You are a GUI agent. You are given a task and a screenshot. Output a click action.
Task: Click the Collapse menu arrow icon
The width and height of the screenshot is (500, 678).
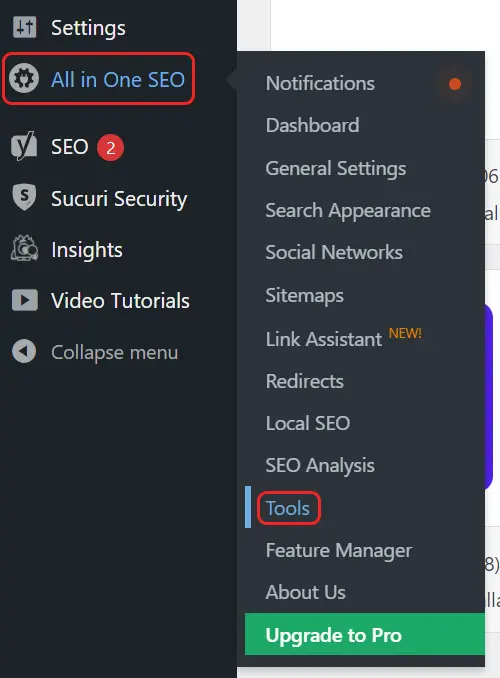tap(24, 351)
